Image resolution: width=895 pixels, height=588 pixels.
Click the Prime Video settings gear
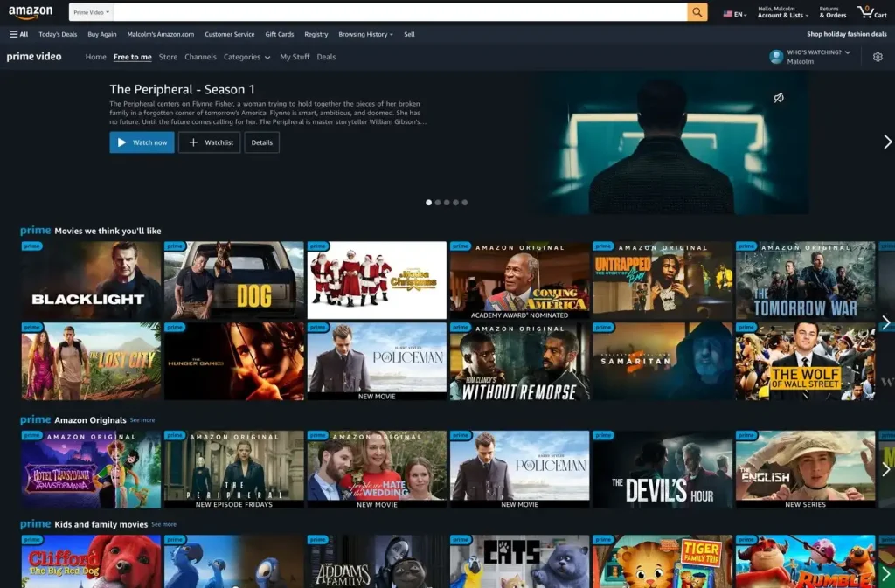click(x=878, y=57)
